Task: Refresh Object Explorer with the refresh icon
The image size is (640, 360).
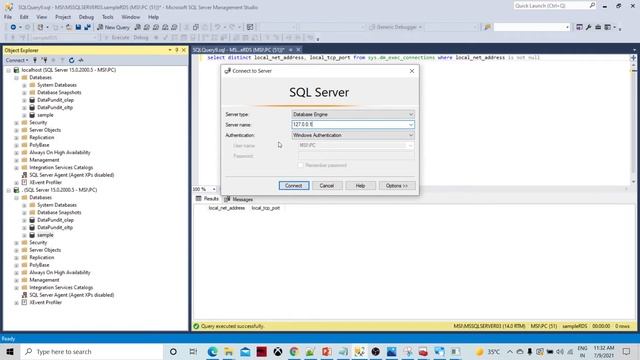Action: (x=71, y=60)
